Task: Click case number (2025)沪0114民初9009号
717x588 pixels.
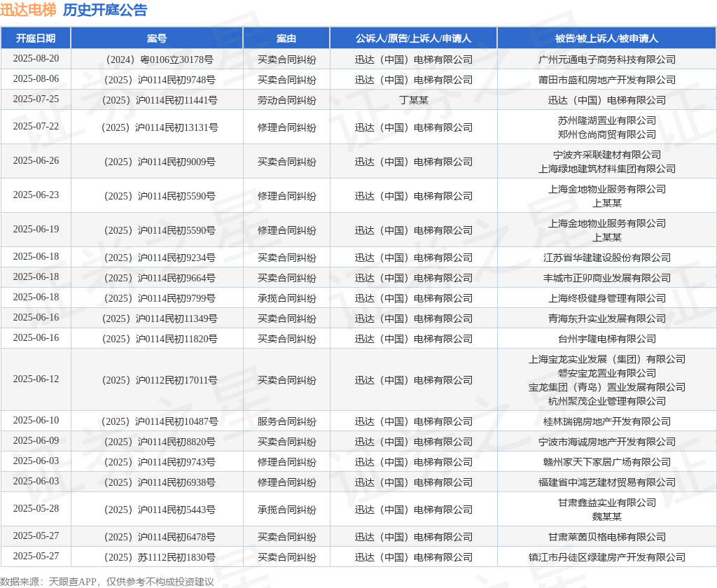Action: pos(157,162)
